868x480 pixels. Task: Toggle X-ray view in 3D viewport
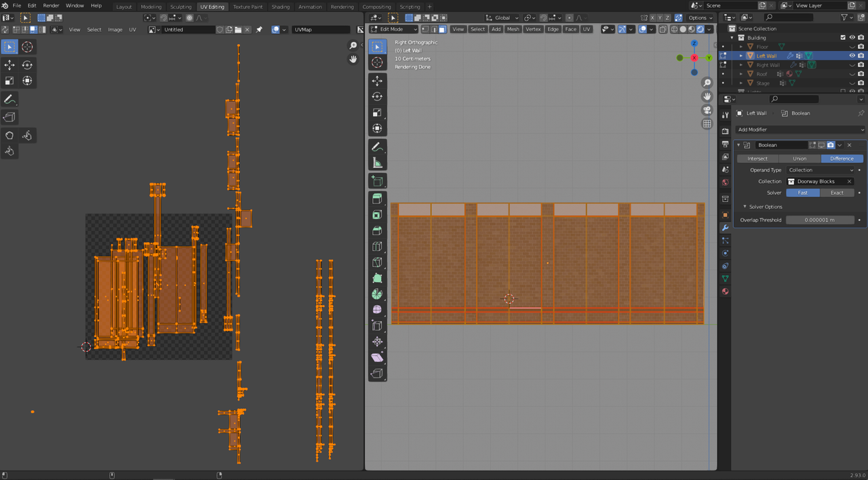click(663, 29)
